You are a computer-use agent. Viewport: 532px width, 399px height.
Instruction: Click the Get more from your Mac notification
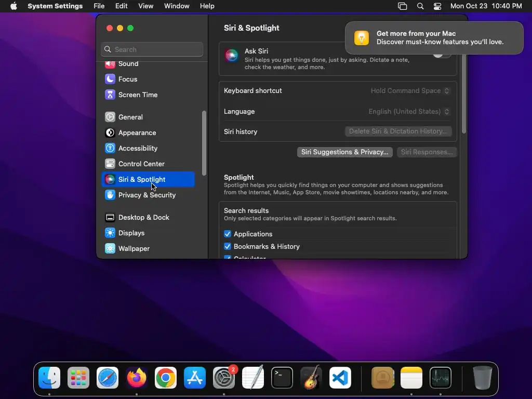point(434,37)
